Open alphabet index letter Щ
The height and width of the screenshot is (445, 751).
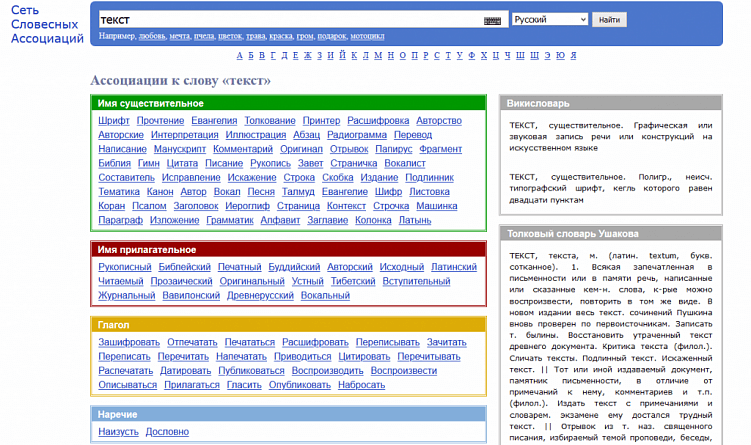[x=535, y=55]
